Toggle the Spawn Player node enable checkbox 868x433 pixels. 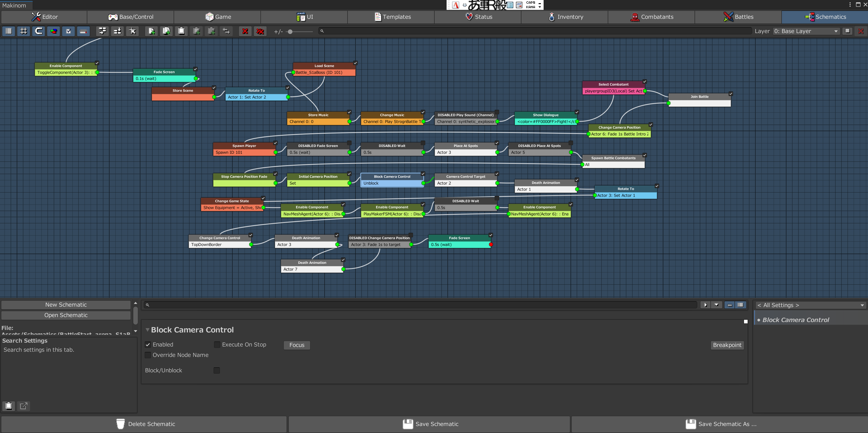(x=275, y=143)
